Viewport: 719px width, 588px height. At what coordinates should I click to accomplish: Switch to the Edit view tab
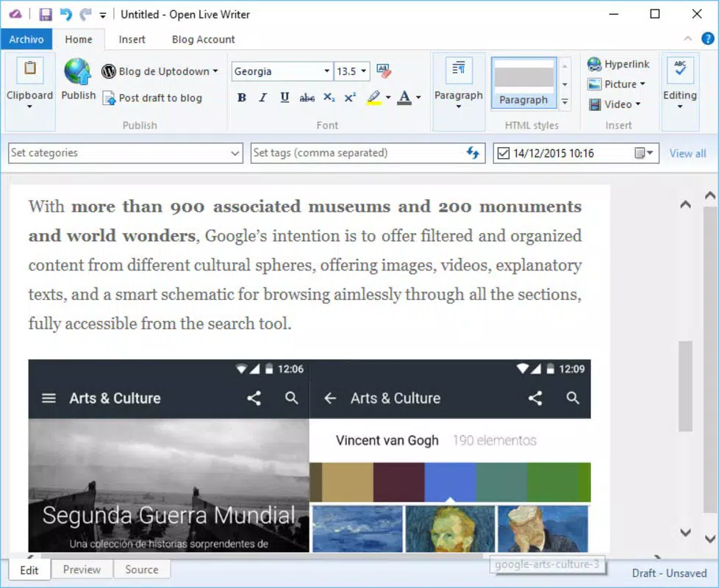[x=29, y=570]
